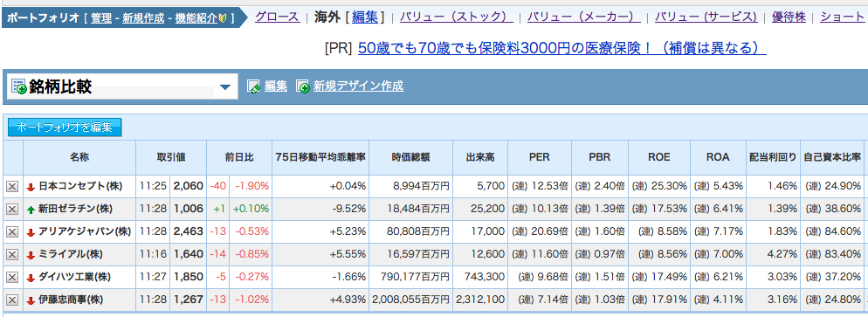Open ダイハツ工業(株) stock name

point(75,278)
